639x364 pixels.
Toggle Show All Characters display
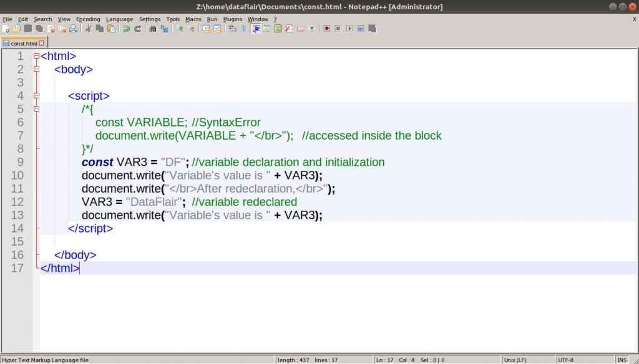244,28
